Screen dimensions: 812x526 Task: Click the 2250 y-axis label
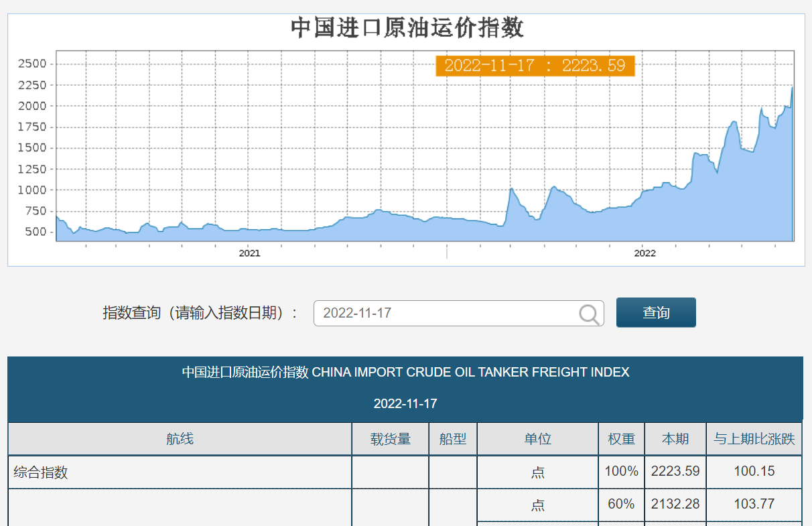[32, 85]
